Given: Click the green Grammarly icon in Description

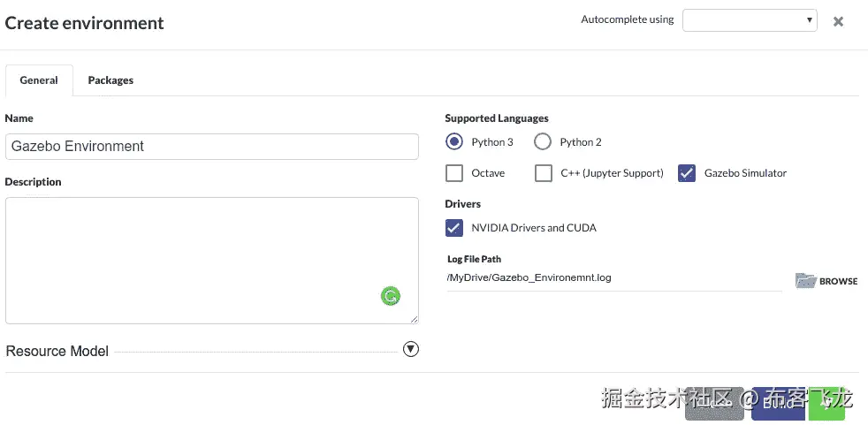Looking at the screenshot, I should 390,296.
